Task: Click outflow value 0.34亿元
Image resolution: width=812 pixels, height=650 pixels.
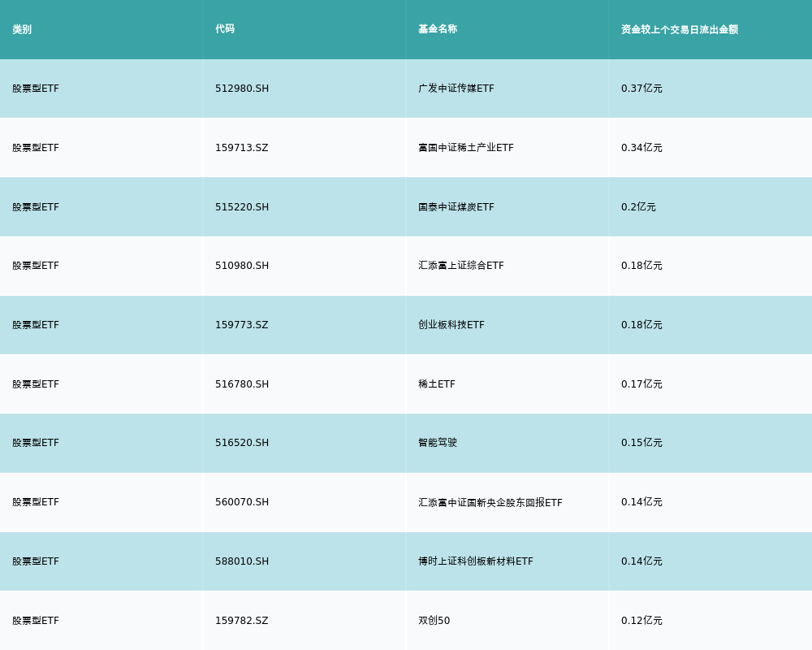Action: (x=641, y=148)
